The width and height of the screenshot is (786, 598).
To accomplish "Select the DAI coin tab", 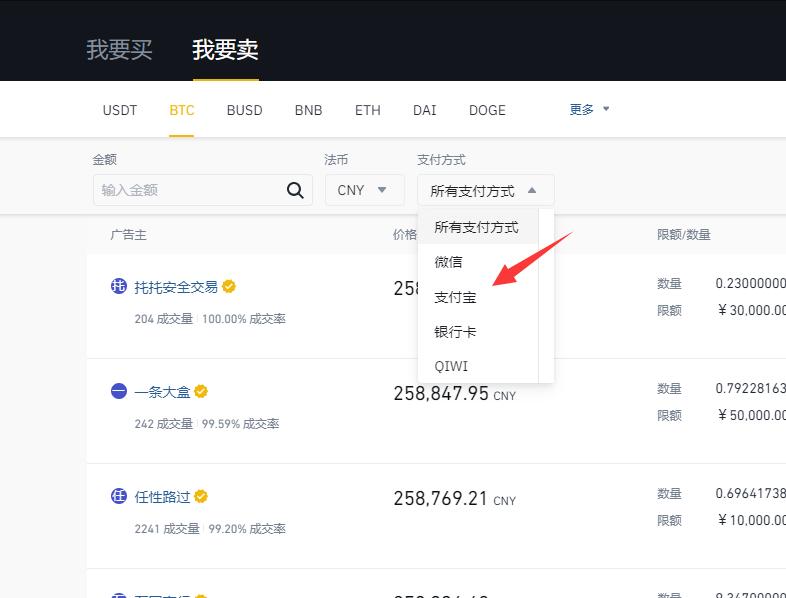I will (x=425, y=110).
